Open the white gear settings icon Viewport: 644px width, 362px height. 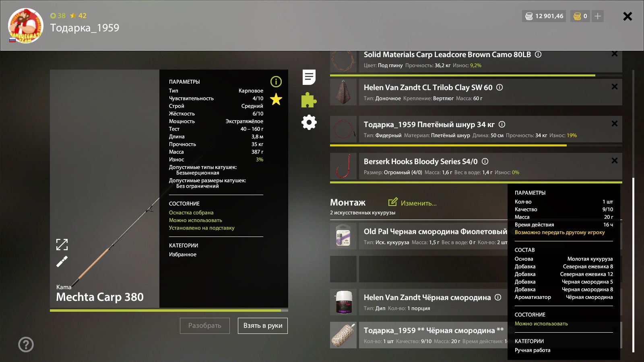point(309,122)
